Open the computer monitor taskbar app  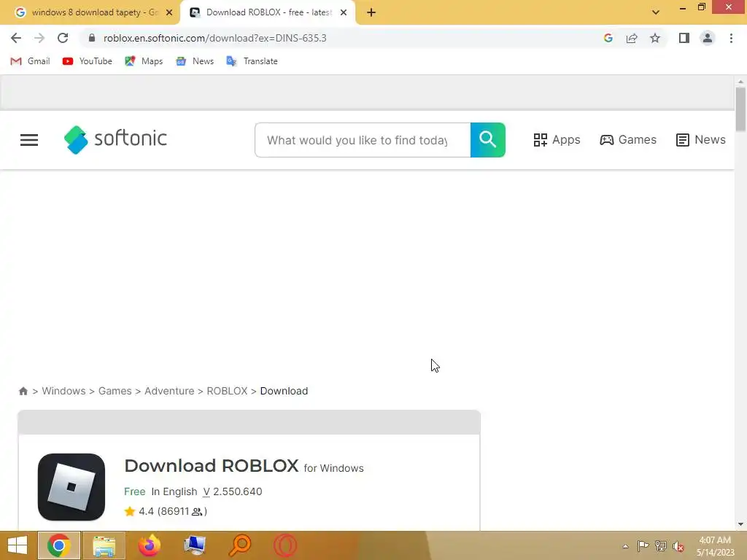coord(194,545)
